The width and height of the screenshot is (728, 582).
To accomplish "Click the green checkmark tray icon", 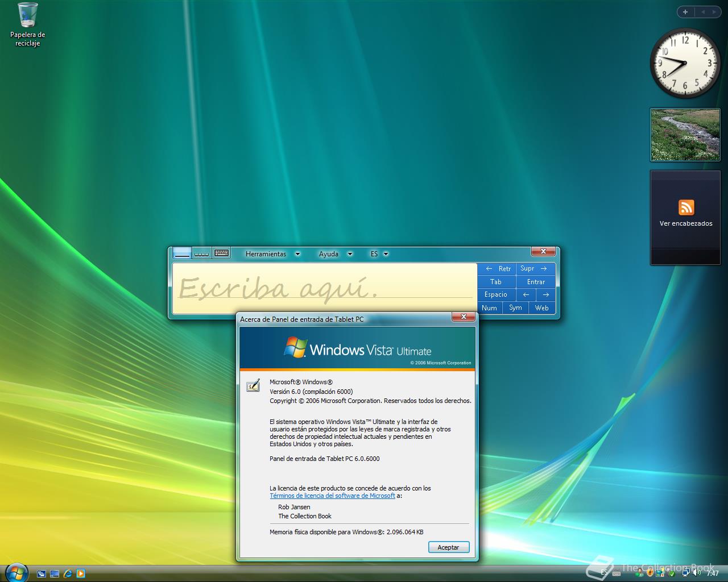I will pyautogui.click(x=672, y=573).
